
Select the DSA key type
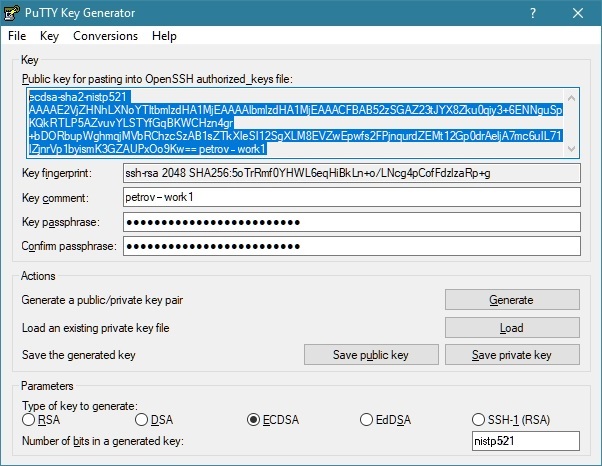point(154,420)
